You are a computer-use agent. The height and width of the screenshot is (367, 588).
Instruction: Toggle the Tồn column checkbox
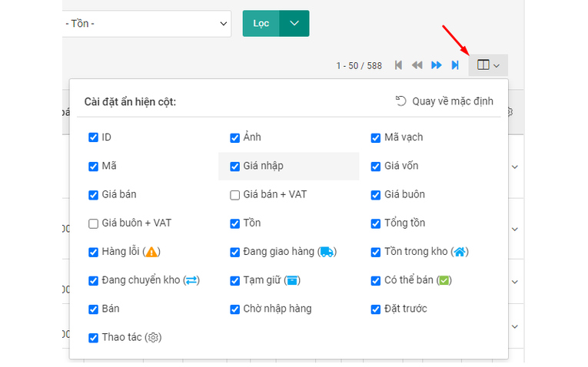pos(234,223)
